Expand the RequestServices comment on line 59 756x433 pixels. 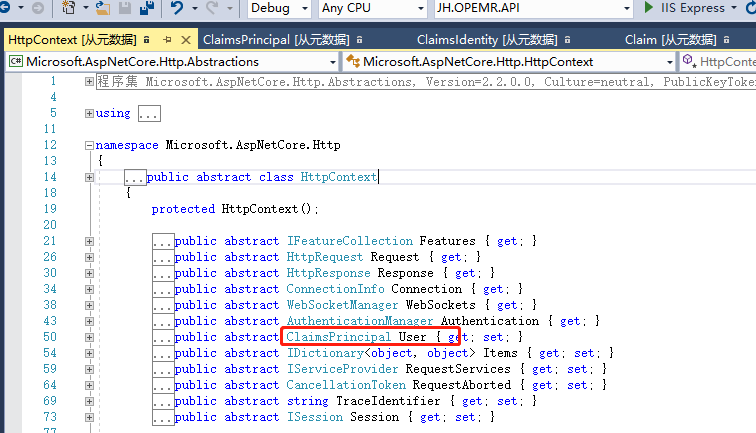89,369
